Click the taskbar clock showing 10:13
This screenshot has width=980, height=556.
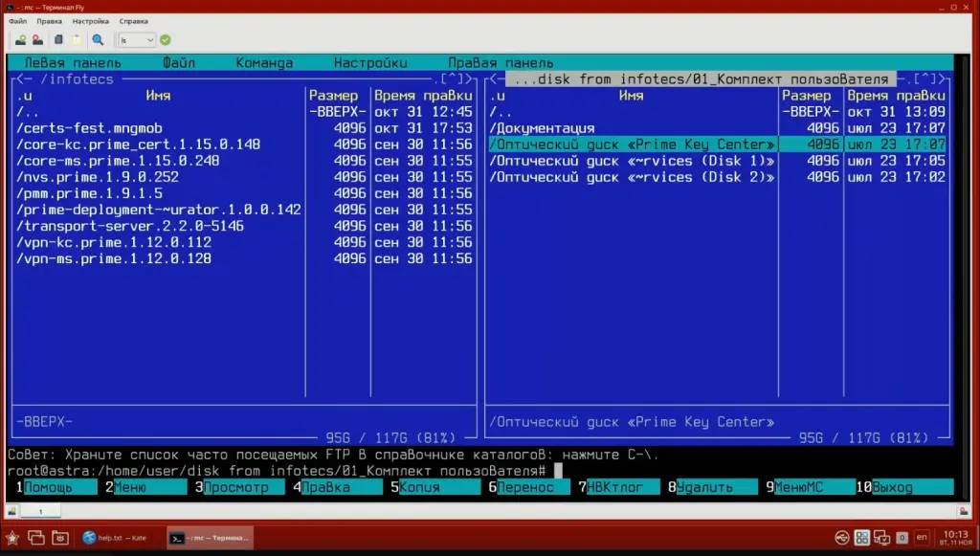tap(956, 538)
